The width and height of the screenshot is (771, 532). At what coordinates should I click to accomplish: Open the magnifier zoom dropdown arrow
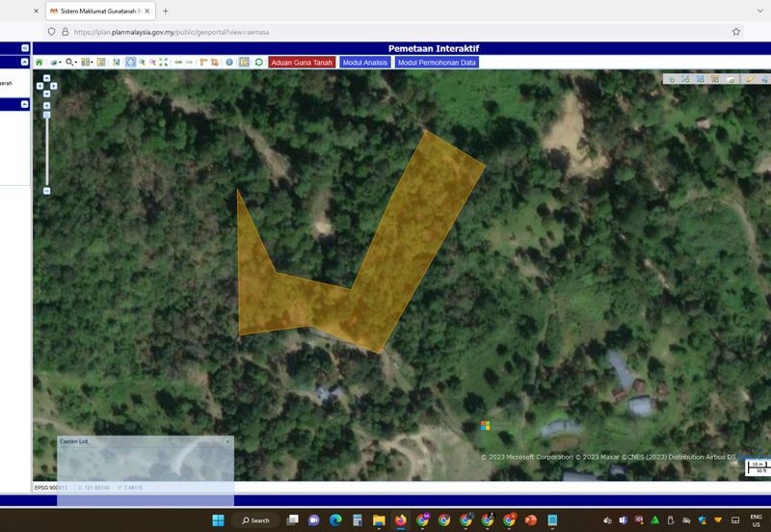pyautogui.click(x=76, y=63)
